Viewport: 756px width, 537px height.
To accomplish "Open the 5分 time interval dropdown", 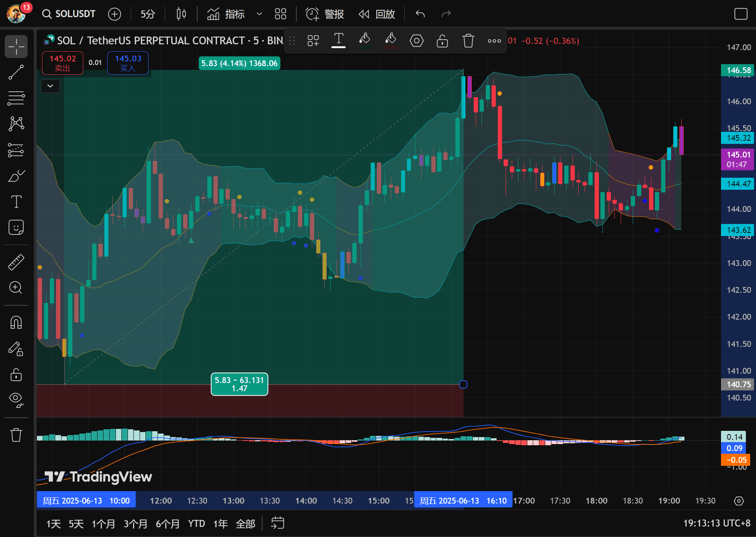I will (148, 14).
